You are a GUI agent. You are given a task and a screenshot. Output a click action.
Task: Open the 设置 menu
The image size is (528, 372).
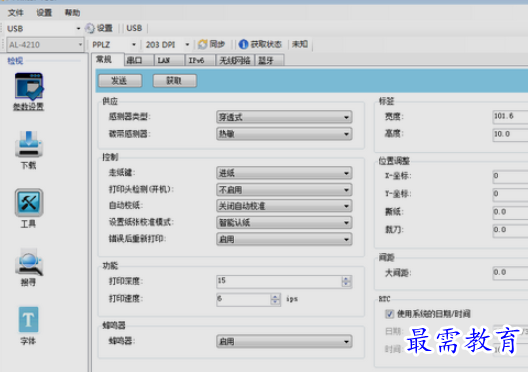point(44,13)
